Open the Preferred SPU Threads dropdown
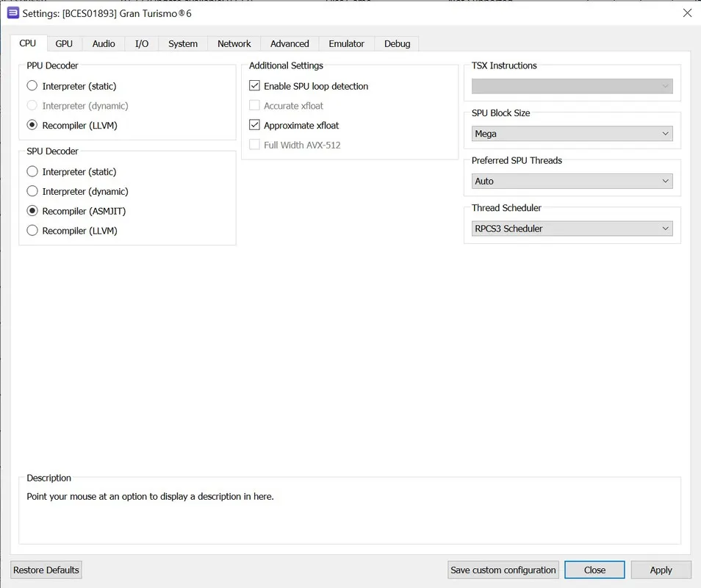 pos(572,181)
